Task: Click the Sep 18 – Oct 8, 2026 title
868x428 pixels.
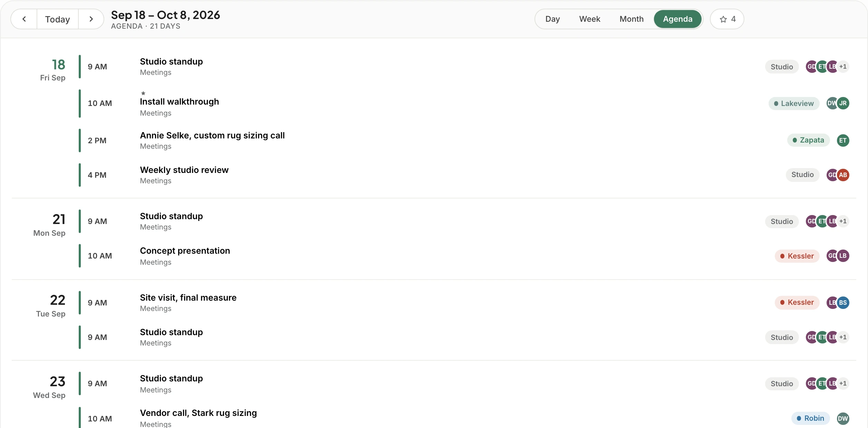Action: [x=165, y=15]
